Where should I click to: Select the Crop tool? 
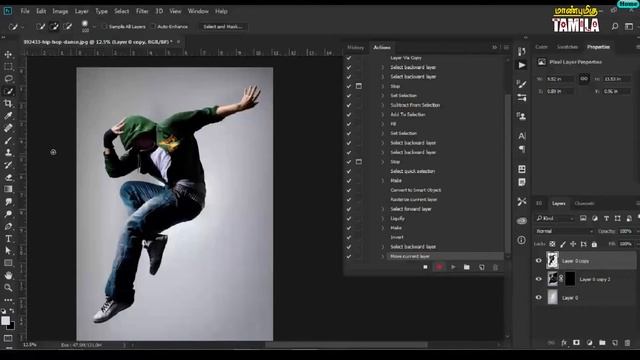8,103
